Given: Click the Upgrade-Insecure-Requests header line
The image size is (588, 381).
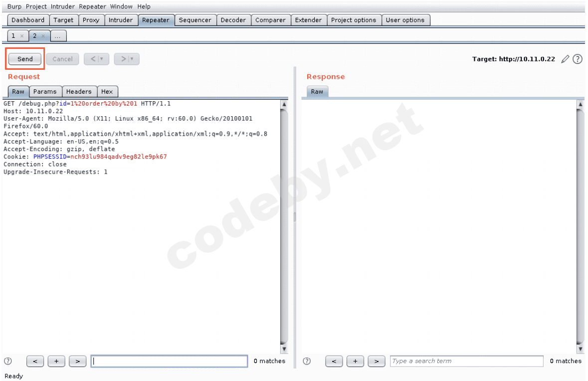Looking at the screenshot, I should pyautogui.click(x=55, y=172).
